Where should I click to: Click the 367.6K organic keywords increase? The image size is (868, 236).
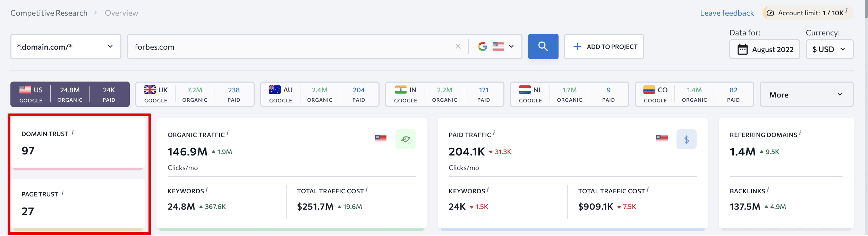point(212,207)
